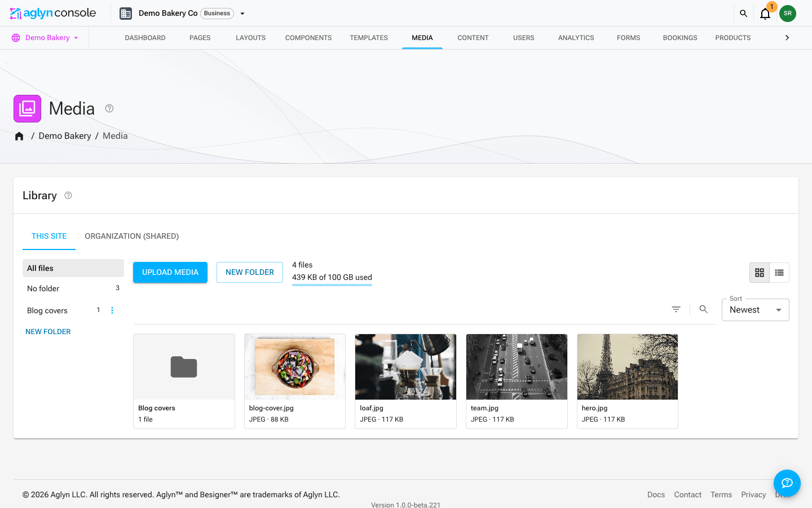This screenshot has width=812, height=508.
Task: Open the SR user avatar menu
Action: (788, 14)
